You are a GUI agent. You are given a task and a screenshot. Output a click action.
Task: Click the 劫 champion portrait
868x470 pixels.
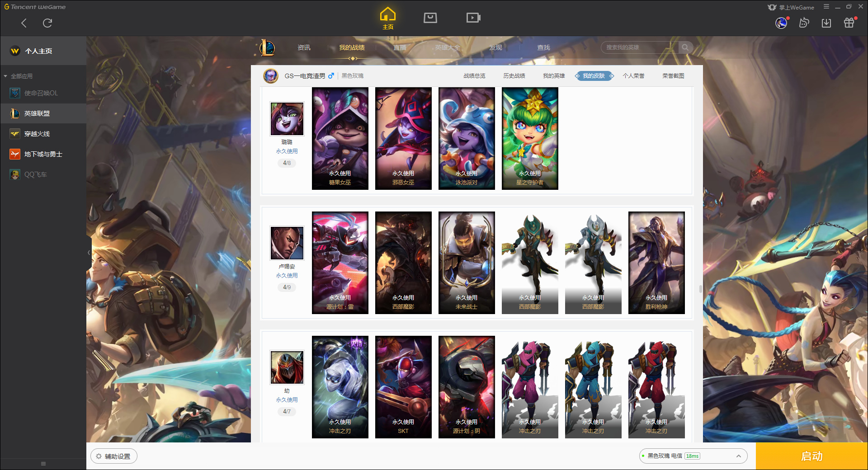287,367
